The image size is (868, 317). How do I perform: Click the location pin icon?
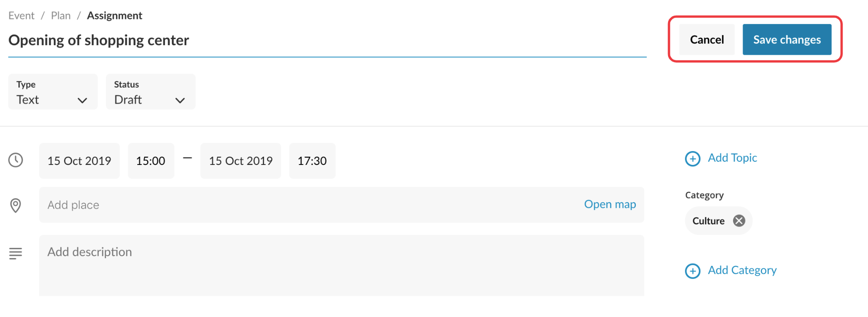16,205
